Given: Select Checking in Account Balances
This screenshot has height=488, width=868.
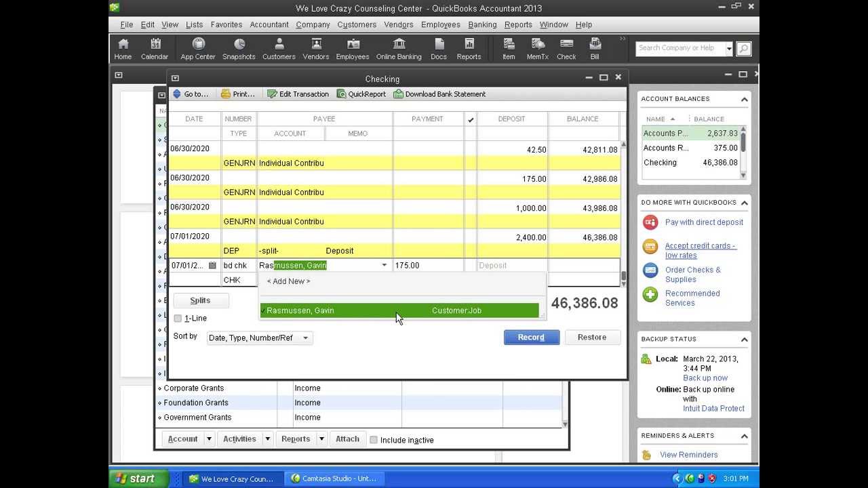Looking at the screenshot, I should coord(690,163).
